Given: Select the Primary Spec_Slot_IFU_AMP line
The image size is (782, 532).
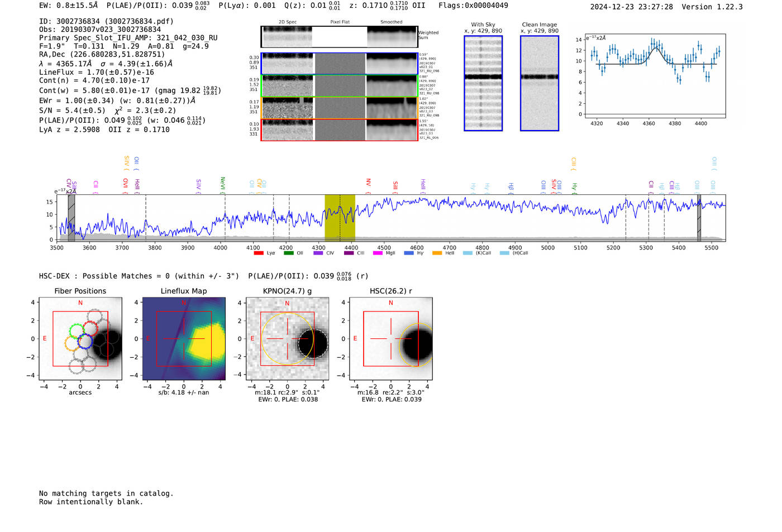Looking at the screenshot, I should [128, 38].
